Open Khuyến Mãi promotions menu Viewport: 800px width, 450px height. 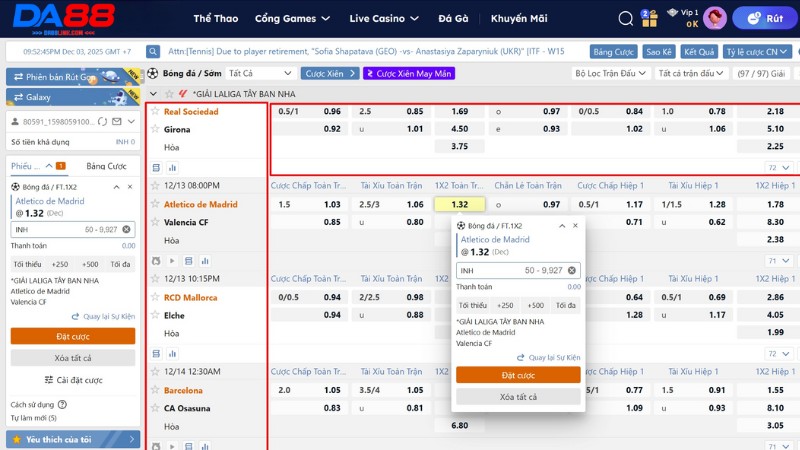519,18
